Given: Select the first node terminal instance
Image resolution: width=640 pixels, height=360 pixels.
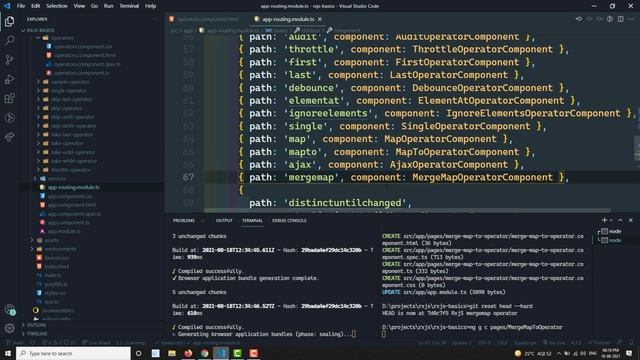Looking at the screenshot, I should click(x=614, y=231).
